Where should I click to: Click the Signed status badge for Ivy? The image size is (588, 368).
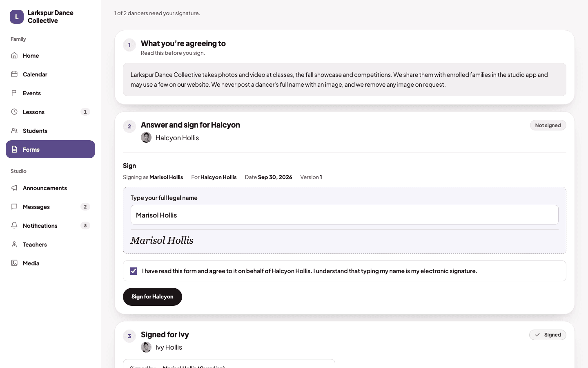(x=548, y=335)
